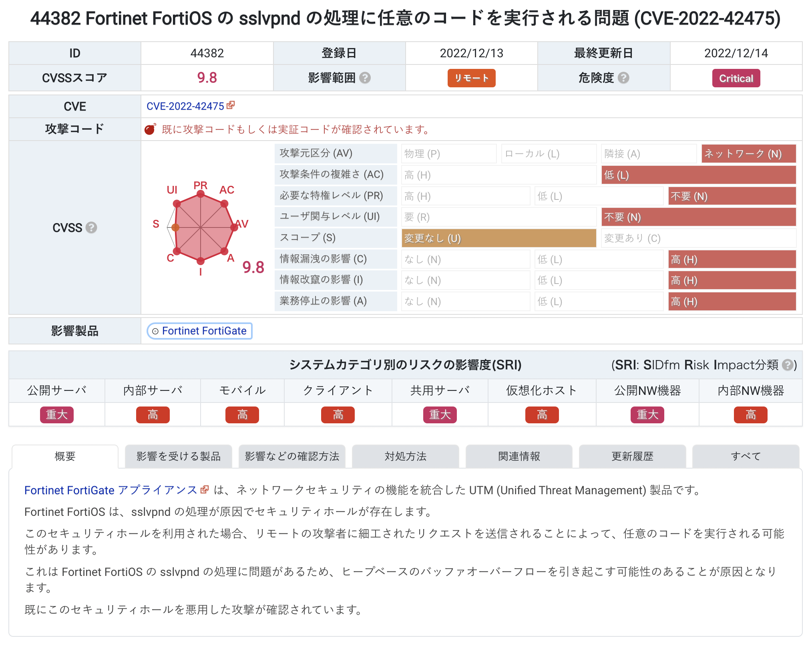Screen dimensions: 812x648
Task: Click 高 (H) in the 業務停止の影響 row
Action: point(732,302)
